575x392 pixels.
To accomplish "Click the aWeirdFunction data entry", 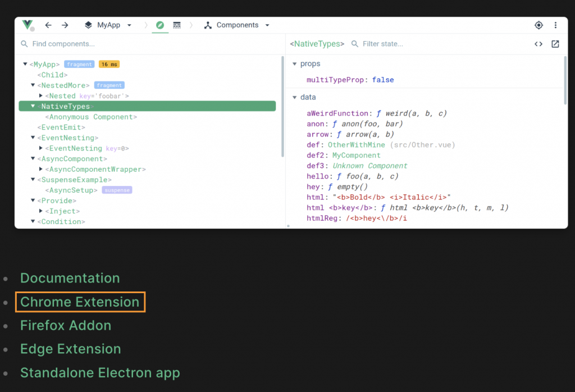I will coord(377,113).
